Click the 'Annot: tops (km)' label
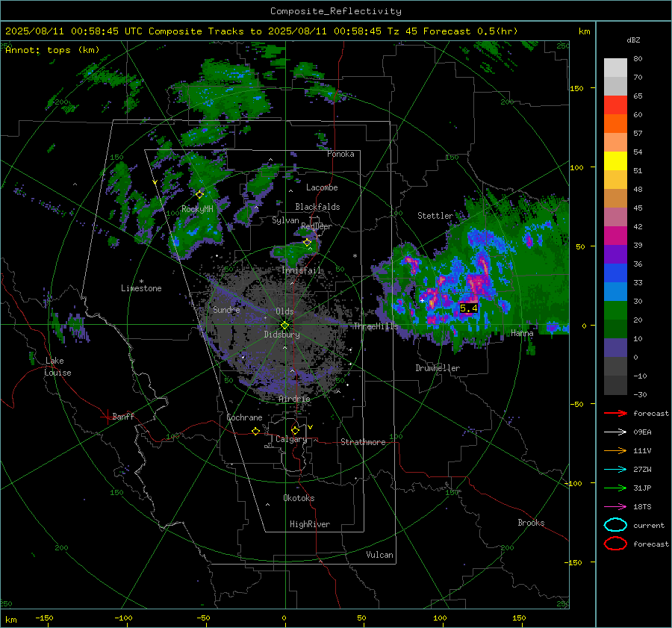 point(52,50)
